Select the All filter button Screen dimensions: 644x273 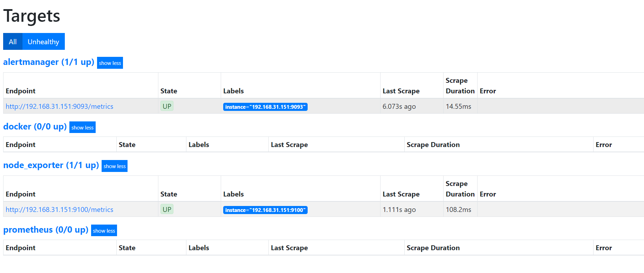13,41
